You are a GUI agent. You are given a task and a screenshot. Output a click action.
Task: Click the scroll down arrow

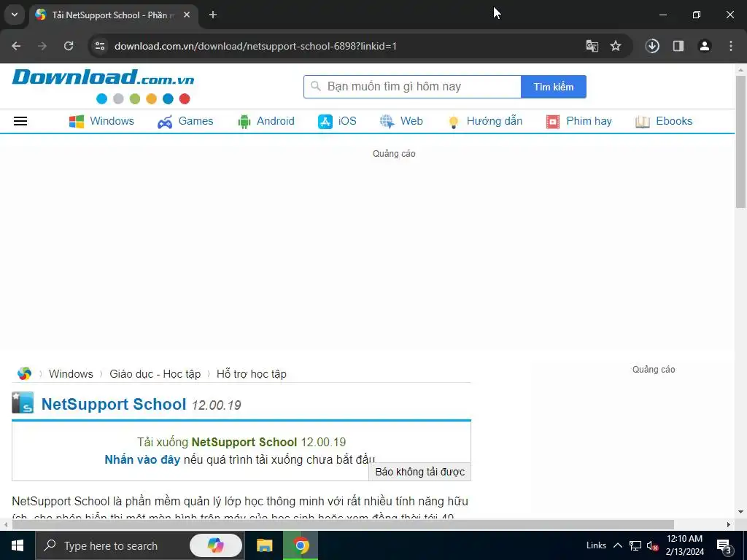pyautogui.click(x=740, y=512)
